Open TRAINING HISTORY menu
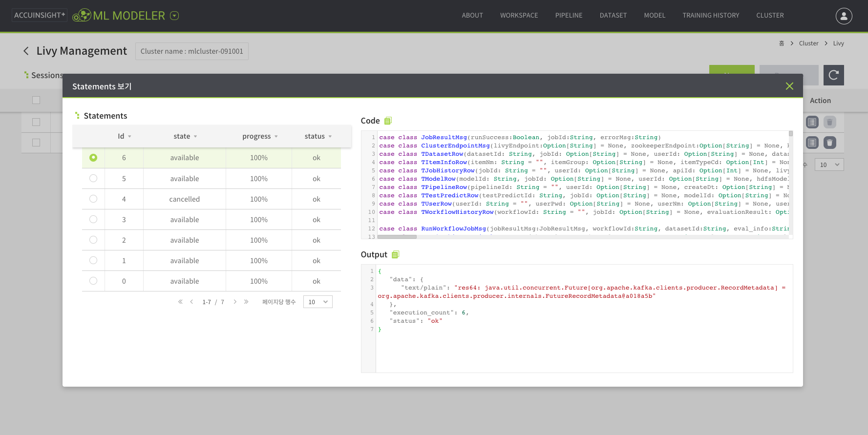Viewport: 868px width, 435px height. coord(711,16)
